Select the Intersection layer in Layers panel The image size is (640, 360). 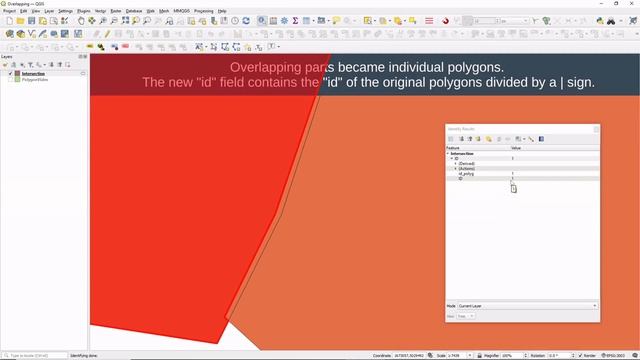click(x=33, y=73)
